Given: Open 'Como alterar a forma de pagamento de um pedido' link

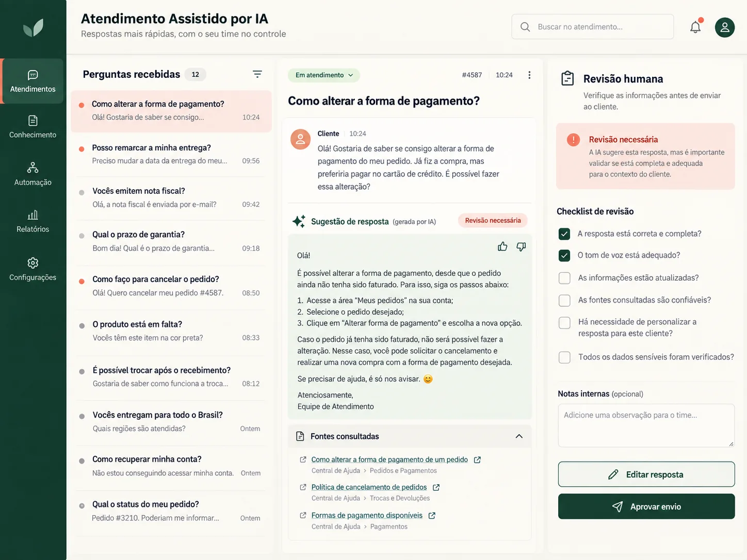Looking at the screenshot, I should click(389, 459).
